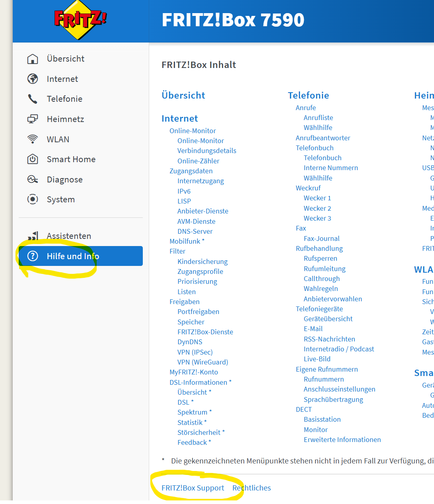The height and width of the screenshot is (504, 434).
Task: Click the Telefonie heading link in content
Action: pyautogui.click(x=309, y=95)
